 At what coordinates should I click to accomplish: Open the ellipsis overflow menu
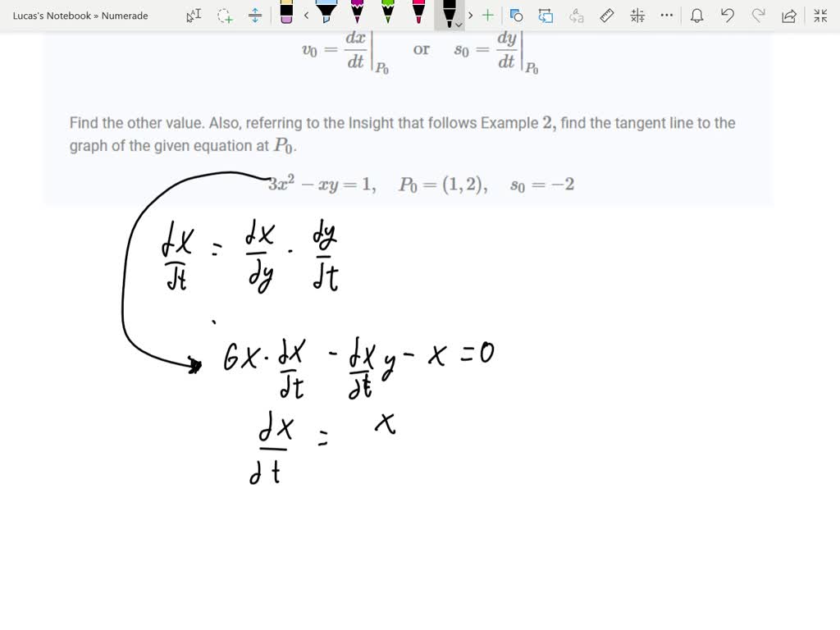665,15
